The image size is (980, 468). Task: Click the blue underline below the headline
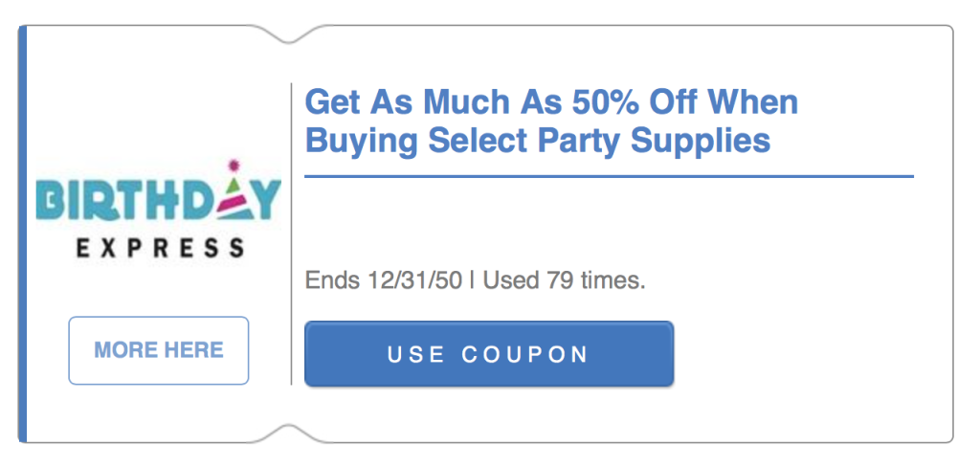point(610,177)
